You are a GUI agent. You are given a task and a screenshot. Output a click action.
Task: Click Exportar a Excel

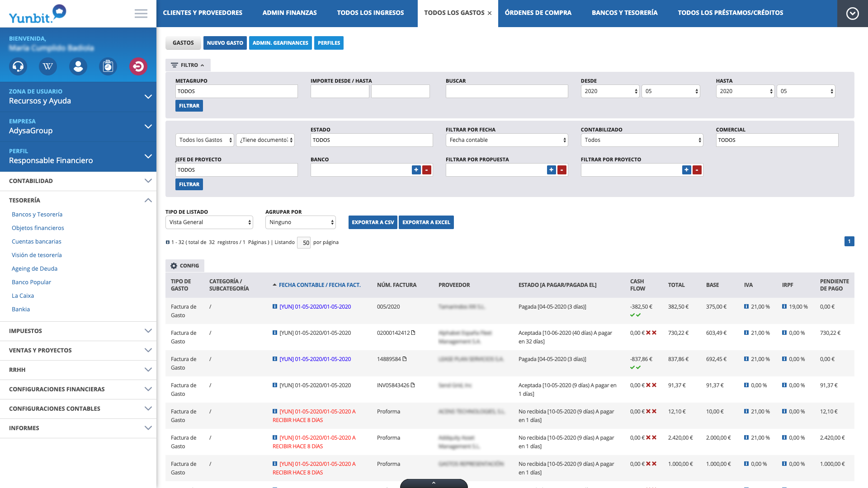426,222
